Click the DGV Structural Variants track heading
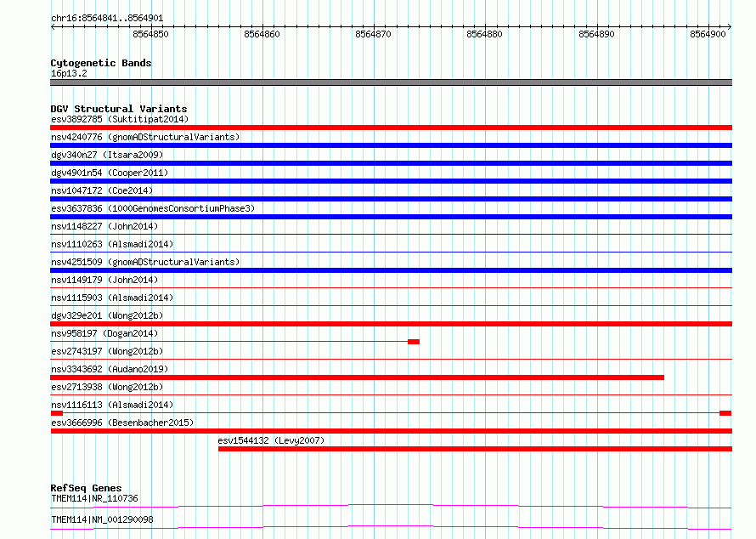756x539 pixels. (x=119, y=109)
